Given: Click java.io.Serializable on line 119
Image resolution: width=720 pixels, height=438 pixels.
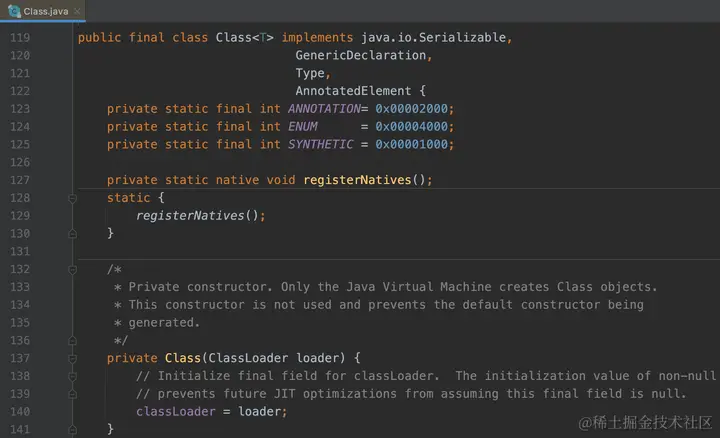Looking at the screenshot, I should click(x=433, y=38).
